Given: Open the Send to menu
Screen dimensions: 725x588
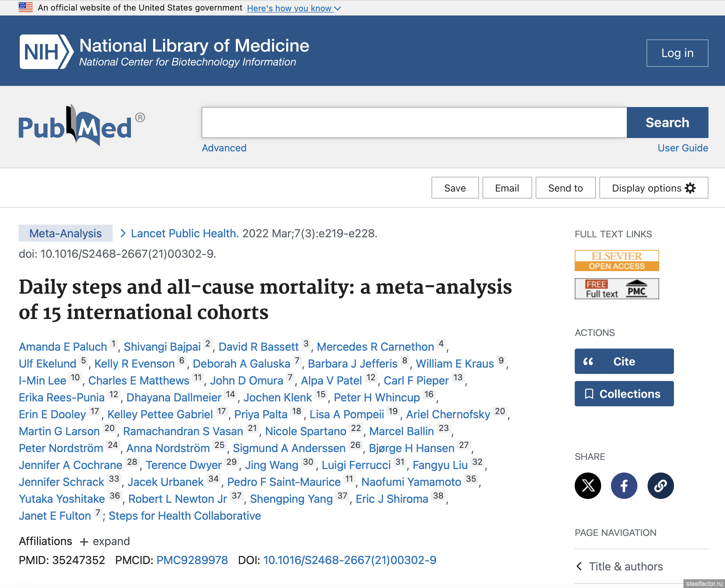Looking at the screenshot, I should pyautogui.click(x=565, y=188).
